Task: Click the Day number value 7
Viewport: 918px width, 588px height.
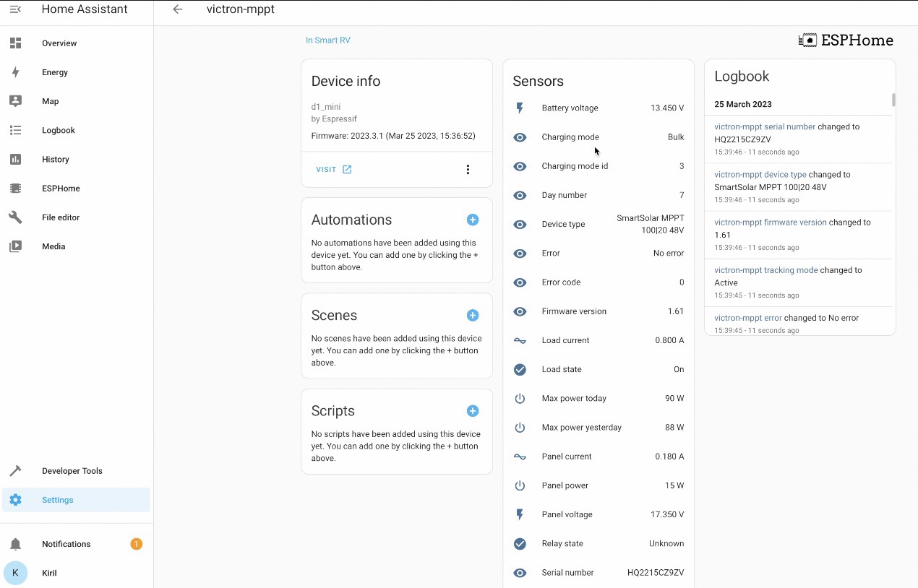Action: point(682,195)
